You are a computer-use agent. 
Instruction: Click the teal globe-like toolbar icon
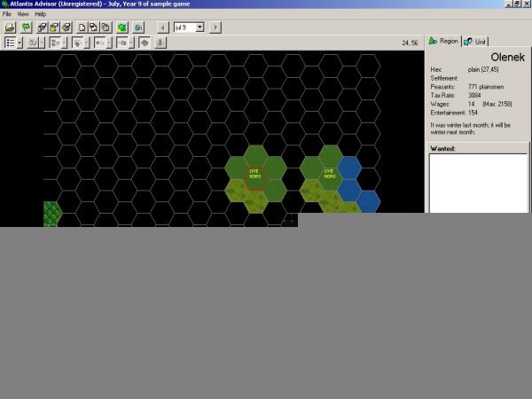tap(138, 27)
